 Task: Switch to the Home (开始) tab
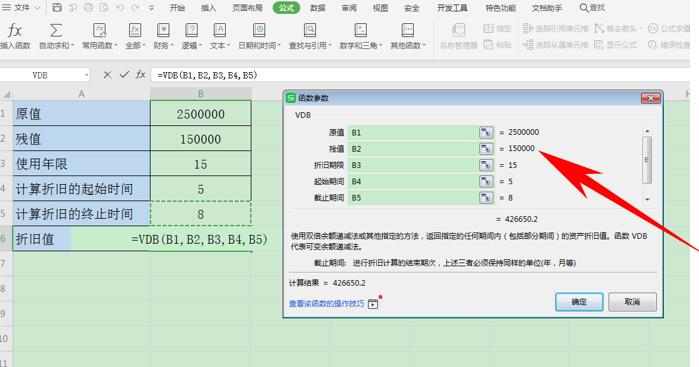(x=177, y=8)
